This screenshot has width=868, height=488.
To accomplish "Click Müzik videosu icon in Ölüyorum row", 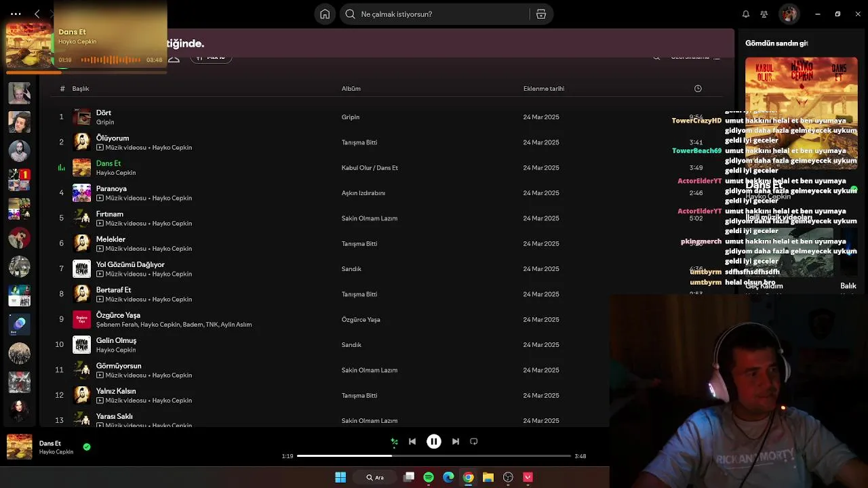I will [x=100, y=148].
